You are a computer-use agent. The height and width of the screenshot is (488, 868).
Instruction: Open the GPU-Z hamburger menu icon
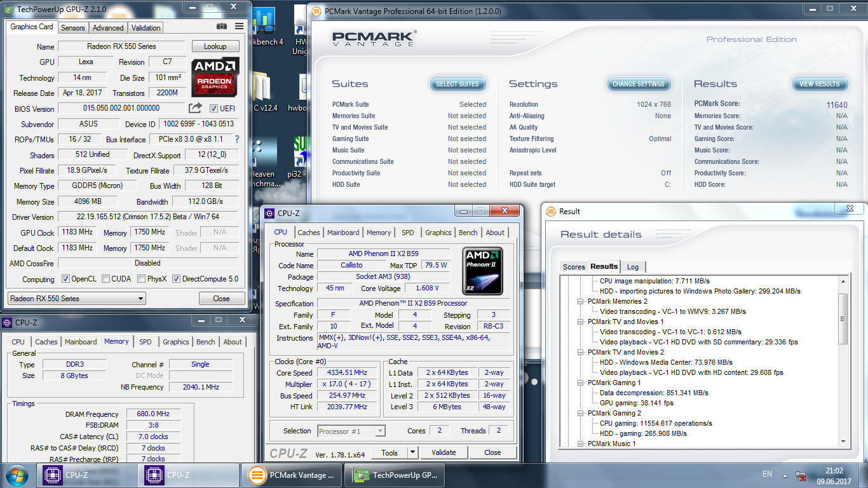point(239,27)
